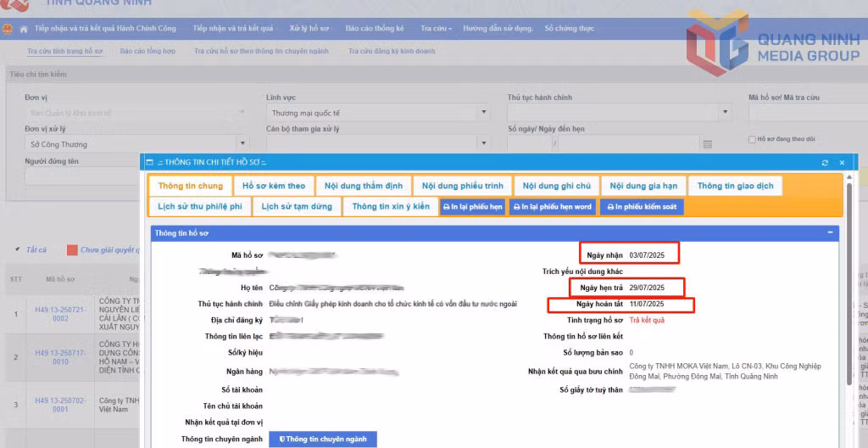Open record H49.13-250721-0002
Viewport: 868px width, 448px height.
pos(60,315)
